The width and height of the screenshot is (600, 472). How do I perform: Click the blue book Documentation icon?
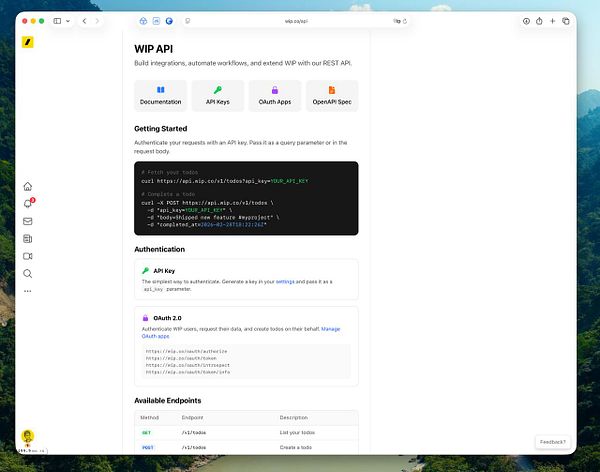[x=161, y=90]
